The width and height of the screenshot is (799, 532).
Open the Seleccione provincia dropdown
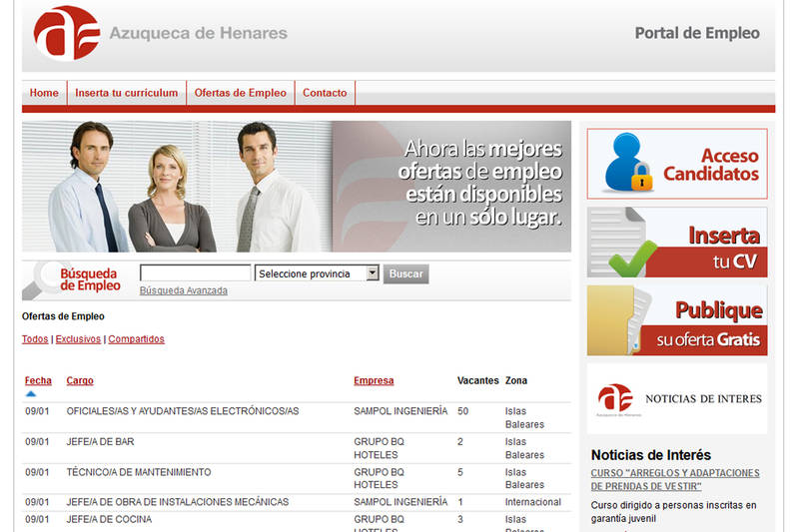(x=317, y=273)
